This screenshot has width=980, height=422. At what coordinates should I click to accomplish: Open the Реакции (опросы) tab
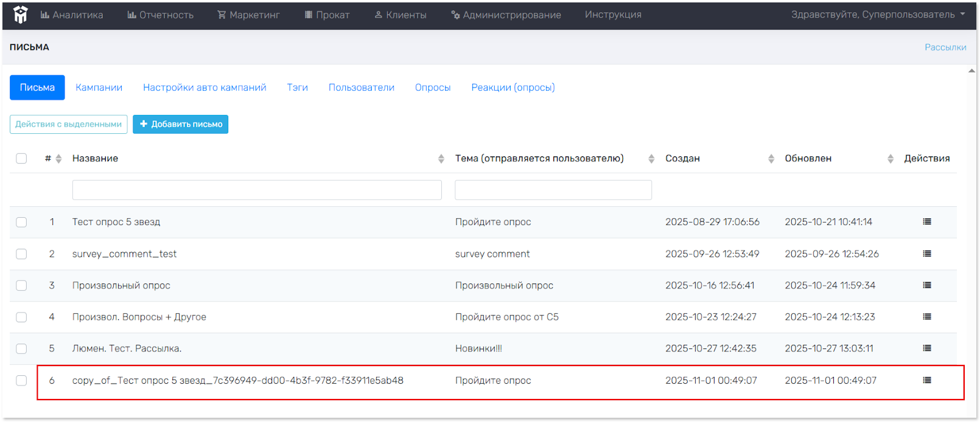coord(513,88)
